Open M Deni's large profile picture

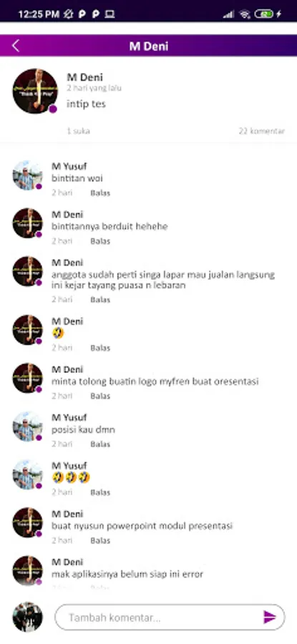click(x=35, y=91)
